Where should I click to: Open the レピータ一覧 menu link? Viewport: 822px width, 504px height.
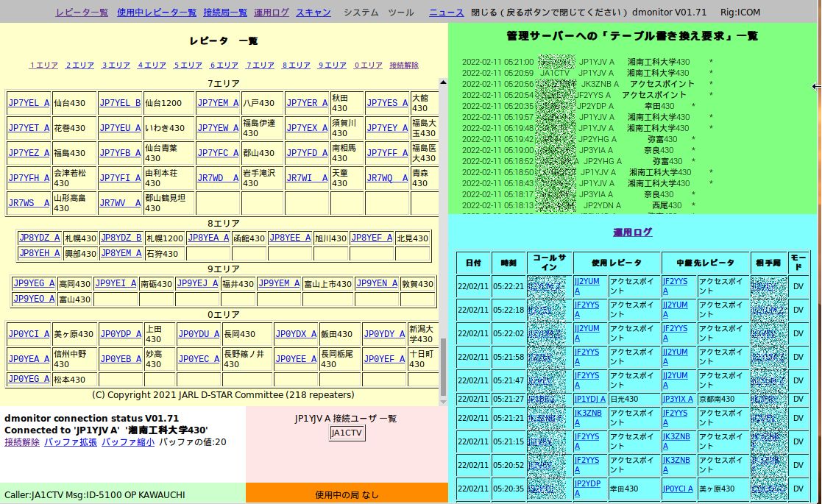[82, 12]
